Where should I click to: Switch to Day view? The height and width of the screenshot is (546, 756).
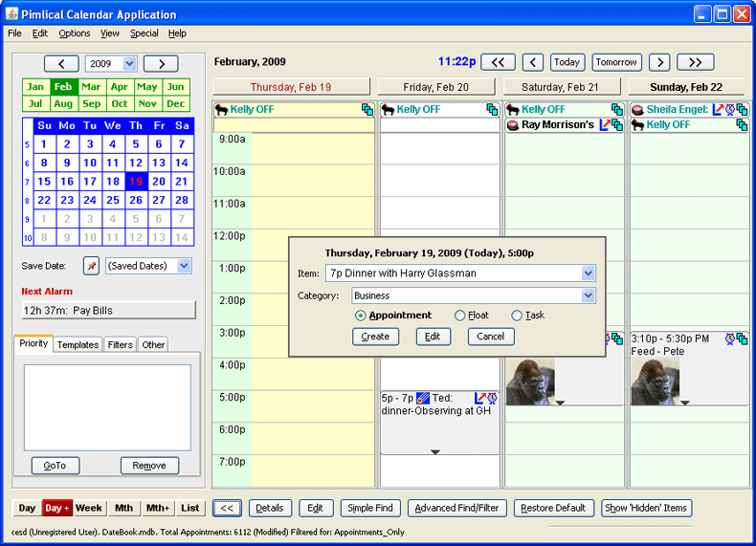pos(27,508)
